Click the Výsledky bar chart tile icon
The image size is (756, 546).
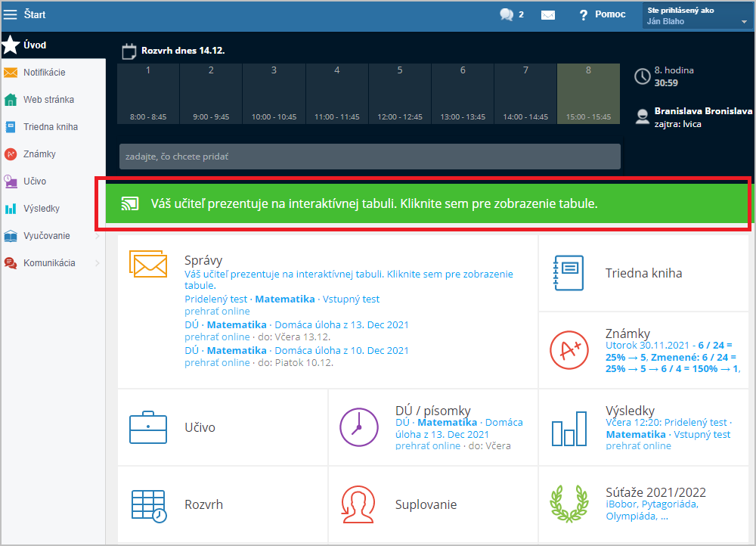(569, 428)
